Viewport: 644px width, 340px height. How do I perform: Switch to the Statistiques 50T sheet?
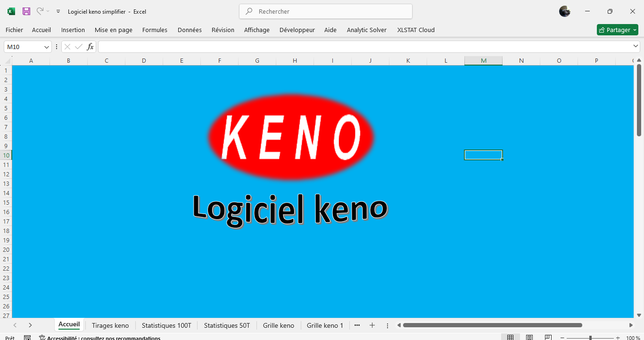pos(227,325)
